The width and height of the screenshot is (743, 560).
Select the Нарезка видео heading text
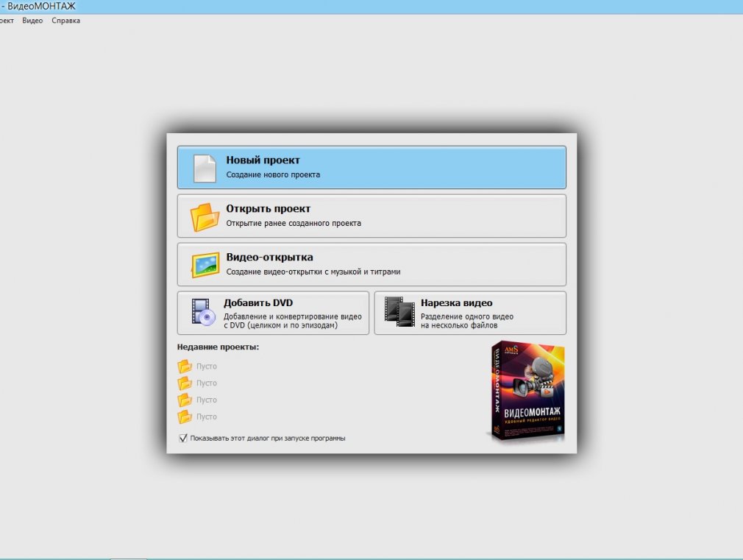coord(456,302)
